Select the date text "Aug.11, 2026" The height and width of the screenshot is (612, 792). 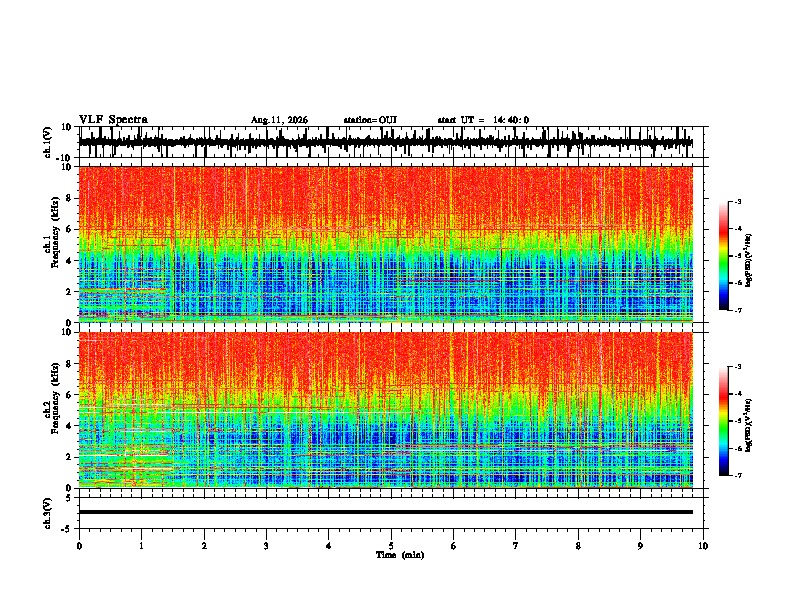click(x=279, y=120)
